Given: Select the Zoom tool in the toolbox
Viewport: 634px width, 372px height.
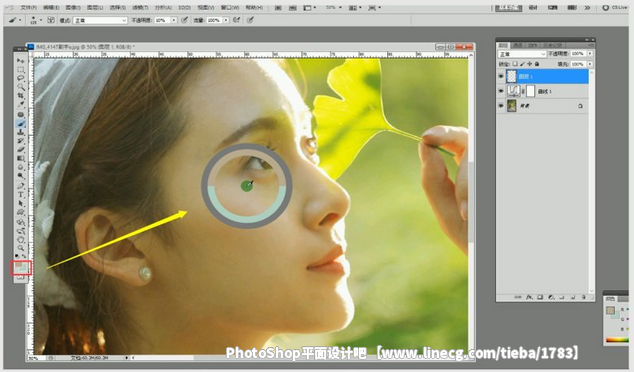Looking at the screenshot, I should [20, 249].
